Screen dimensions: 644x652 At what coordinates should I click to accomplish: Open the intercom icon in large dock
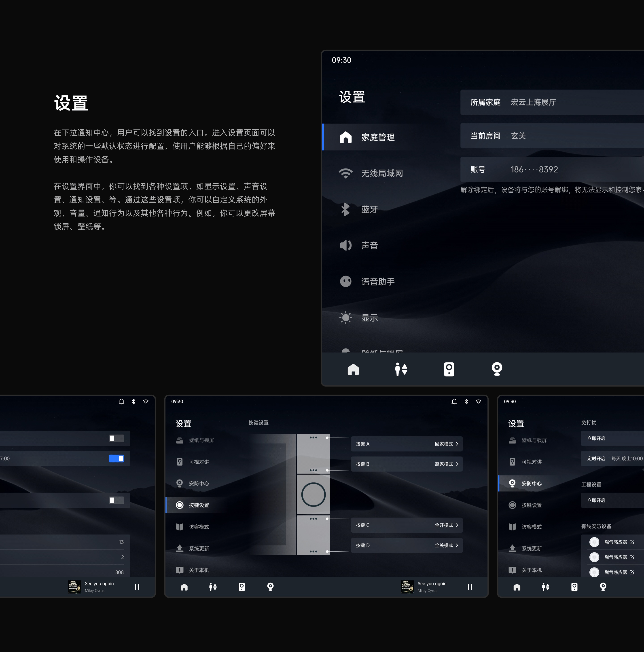point(449,369)
